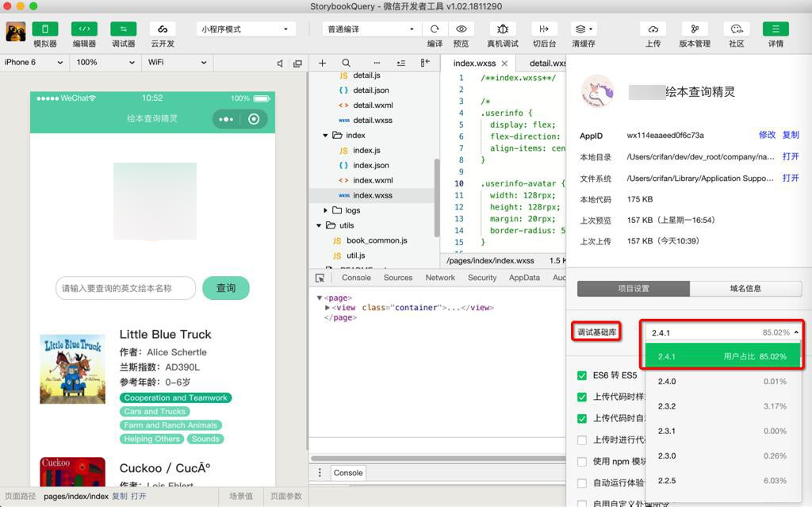Click the Little Blue Truck cover thumbnail
Screen dimensions: 812x507
click(x=72, y=369)
